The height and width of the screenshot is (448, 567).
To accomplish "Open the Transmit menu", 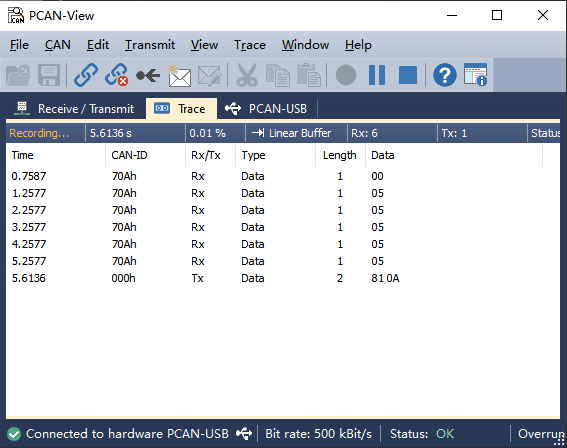I will [150, 45].
